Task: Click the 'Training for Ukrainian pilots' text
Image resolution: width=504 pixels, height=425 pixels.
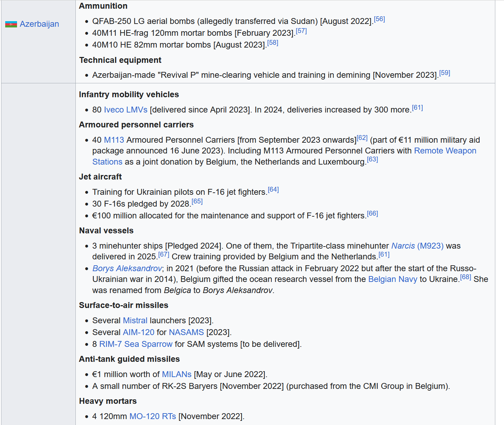Action: 180,192
